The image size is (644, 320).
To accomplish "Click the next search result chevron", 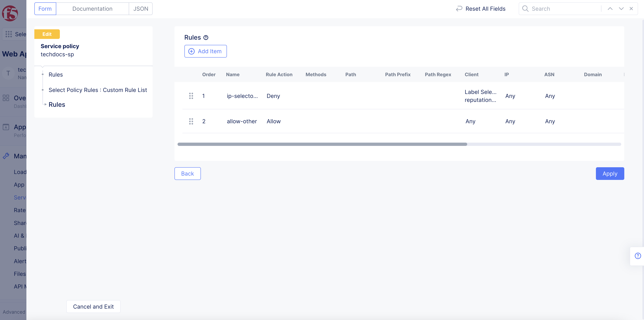I will tap(621, 9).
